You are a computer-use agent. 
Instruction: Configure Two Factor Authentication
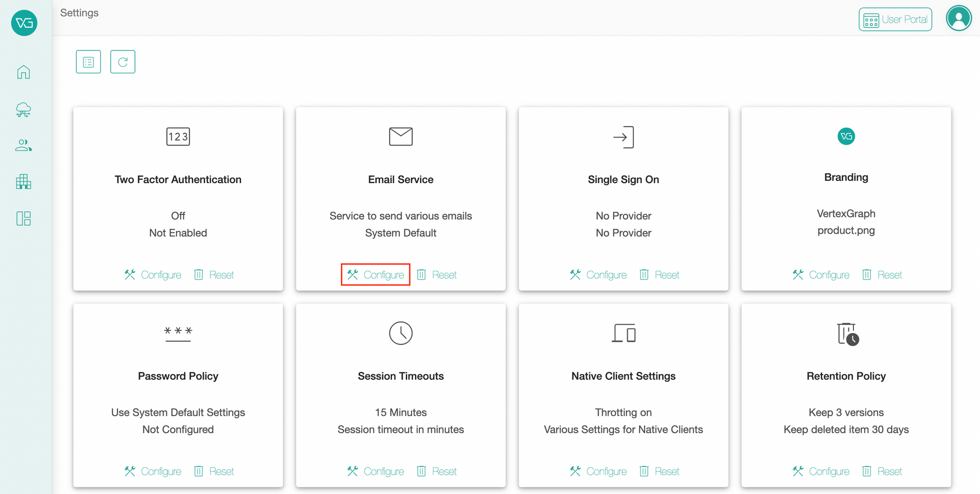point(153,274)
